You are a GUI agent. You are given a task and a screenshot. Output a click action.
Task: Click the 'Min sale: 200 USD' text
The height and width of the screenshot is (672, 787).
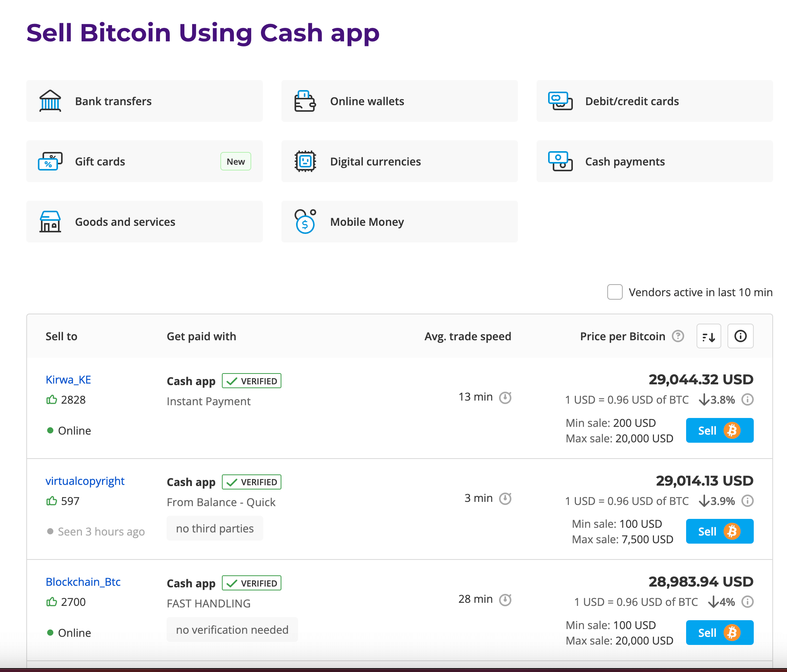pyautogui.click(x=611, y=423)
